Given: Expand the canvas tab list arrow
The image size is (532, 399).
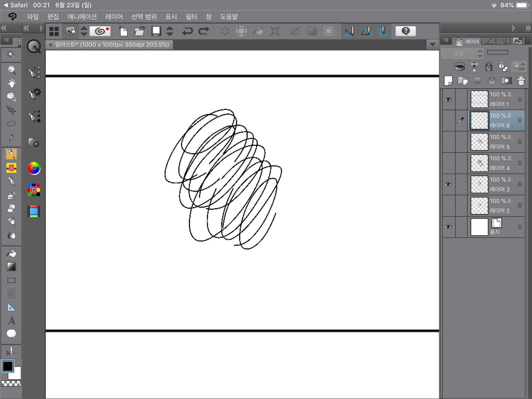Looking at the screenshot, I should 432,44.
